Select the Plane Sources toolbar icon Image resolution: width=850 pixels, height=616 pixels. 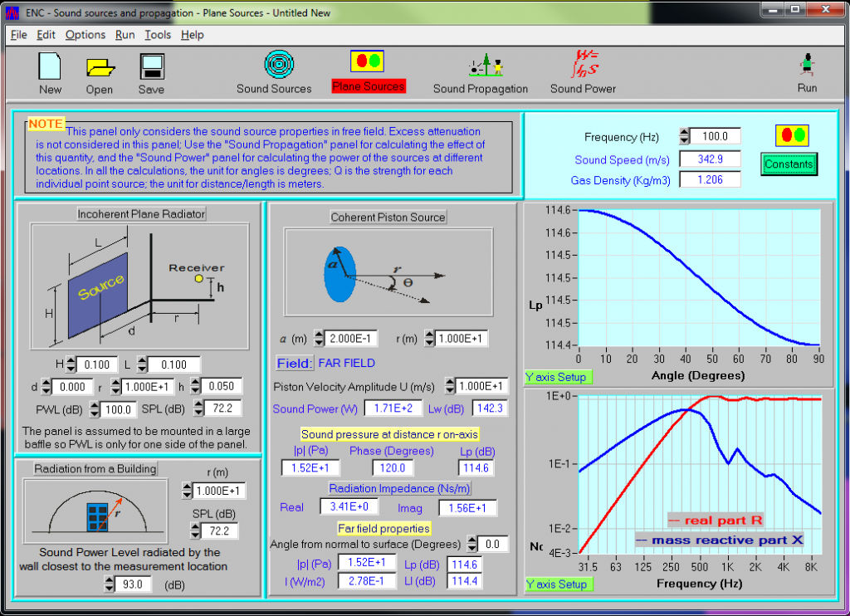tap(368, 61)
